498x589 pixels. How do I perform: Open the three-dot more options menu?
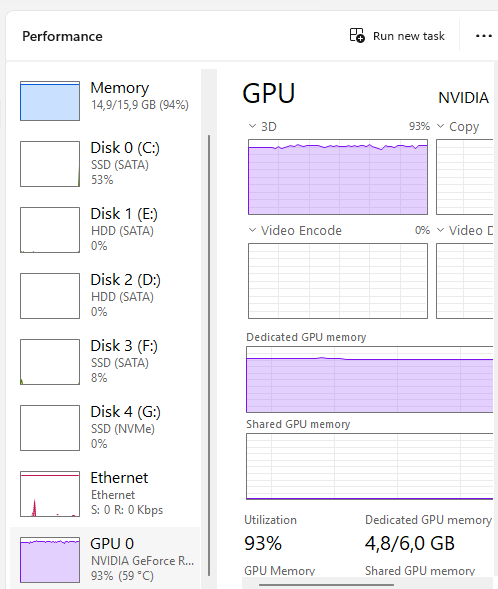click(483, 36)
